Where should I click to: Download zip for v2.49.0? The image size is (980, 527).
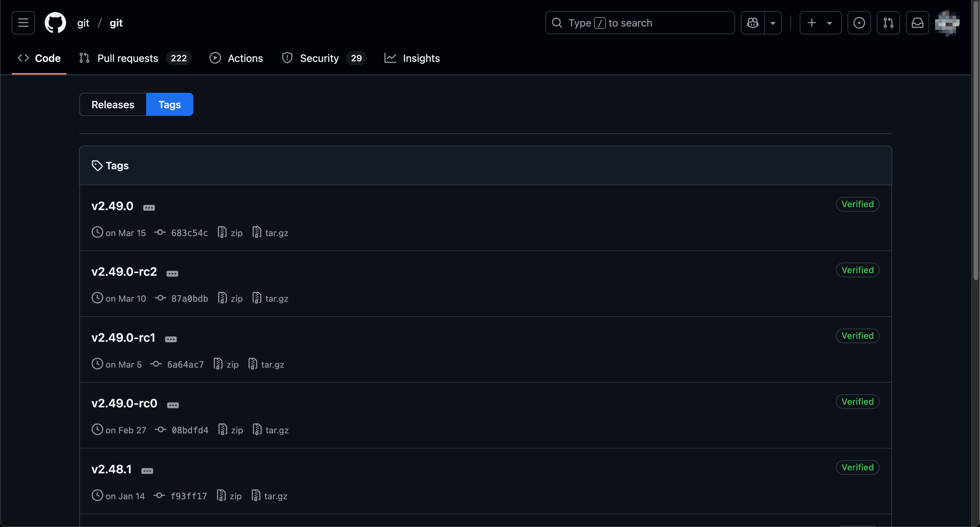(x=230, y=233)
